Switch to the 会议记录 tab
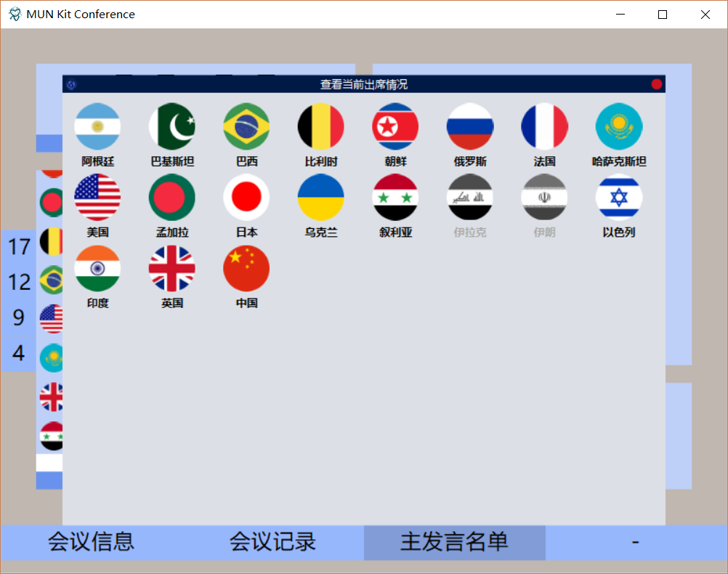728x574 pixels. (272, 542)
